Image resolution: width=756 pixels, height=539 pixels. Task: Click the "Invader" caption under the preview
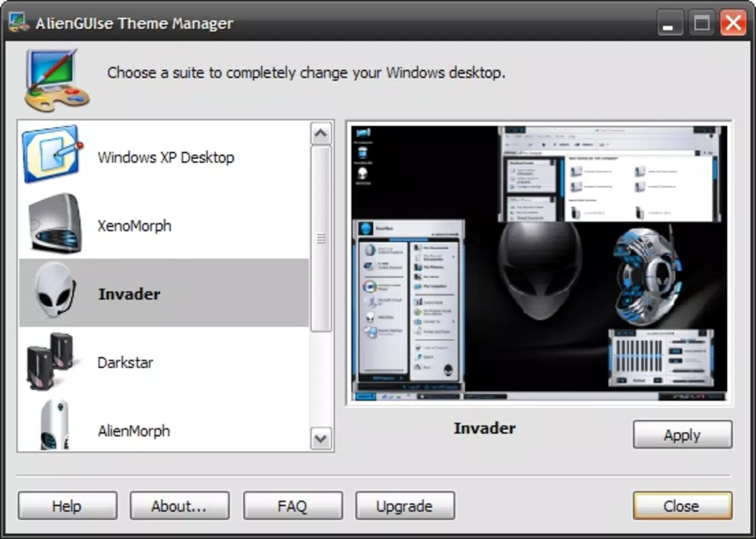pyautogui.click(x=485, y=428)
